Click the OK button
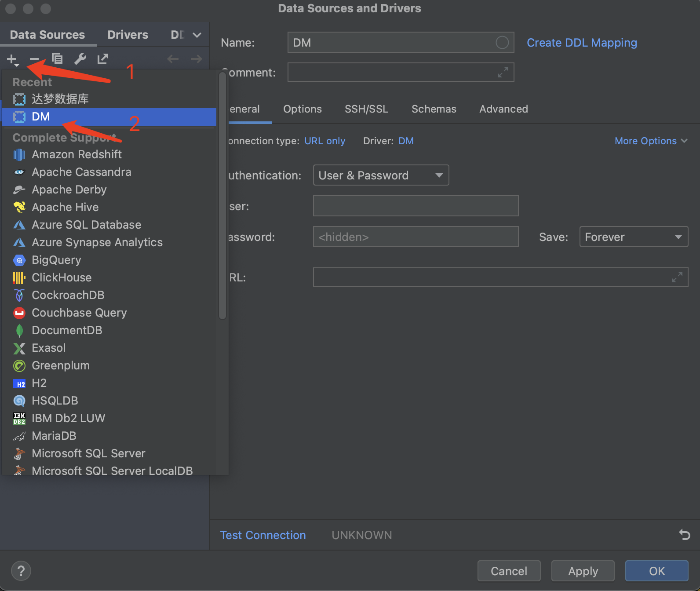The image size is (700, 591). (x=657, y=571)
